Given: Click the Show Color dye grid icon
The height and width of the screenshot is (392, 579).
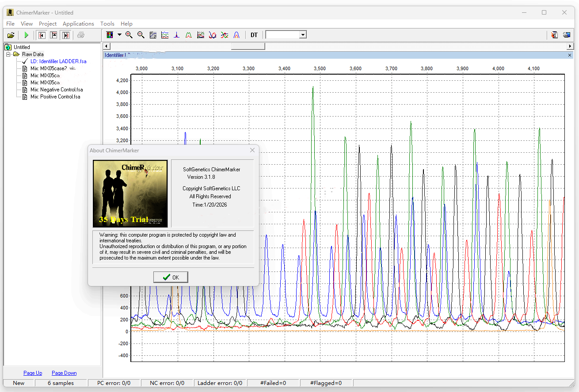Looking at the screenshot, I should pyautogui.click(x=110, y=35).
